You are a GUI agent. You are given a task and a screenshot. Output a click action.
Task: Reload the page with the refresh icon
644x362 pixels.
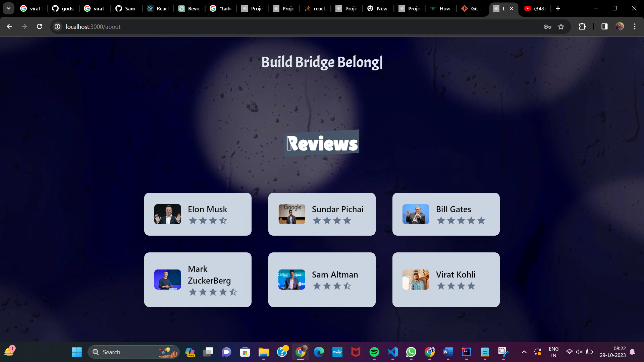click(x=39, y=26)
